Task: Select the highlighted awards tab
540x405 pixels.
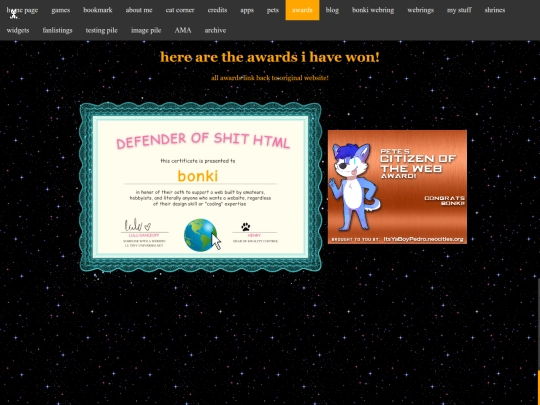Action: point(302,10)
